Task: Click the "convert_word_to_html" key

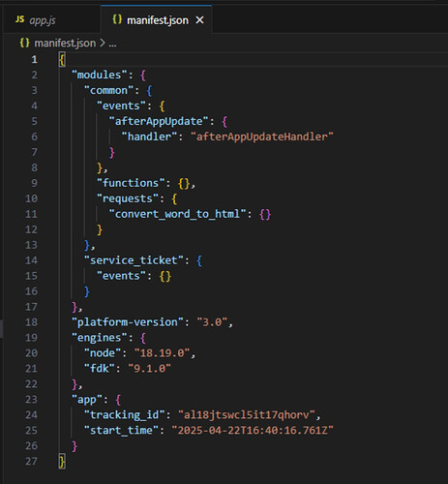Action: pos(177,214)
